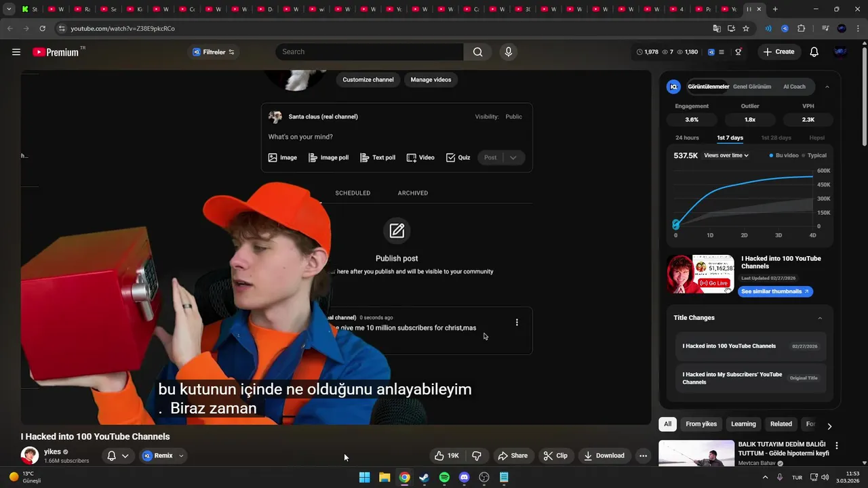Start a search with the magnifier button
Viewport: 868px width, 488px height.
click(x=478, y=52)
